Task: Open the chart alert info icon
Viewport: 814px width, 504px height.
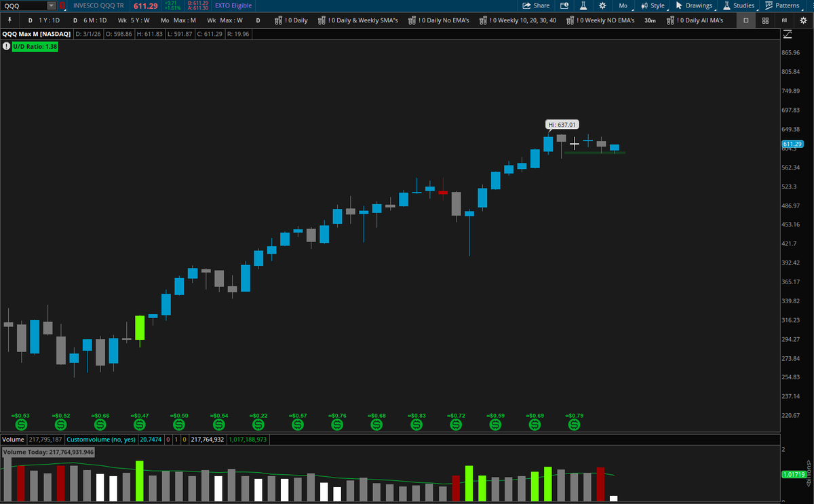Action: [x=564, y=5]
